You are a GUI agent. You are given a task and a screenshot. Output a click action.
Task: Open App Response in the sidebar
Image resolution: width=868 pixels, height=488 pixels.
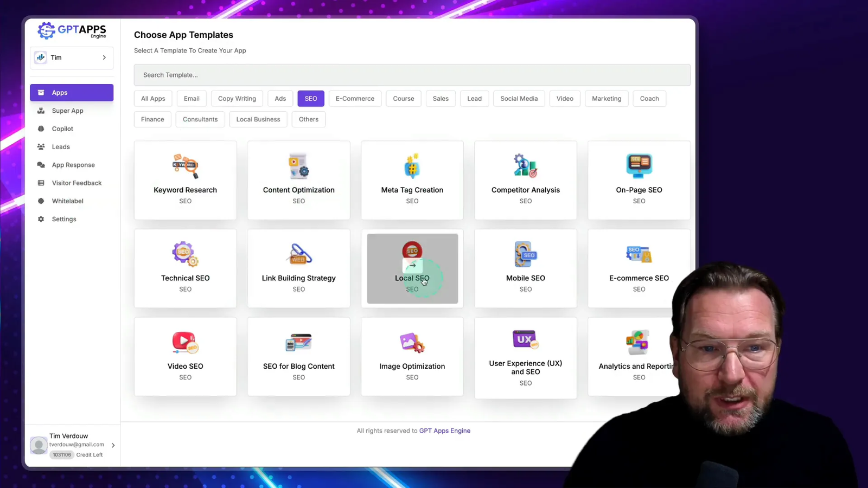(72, 165)
